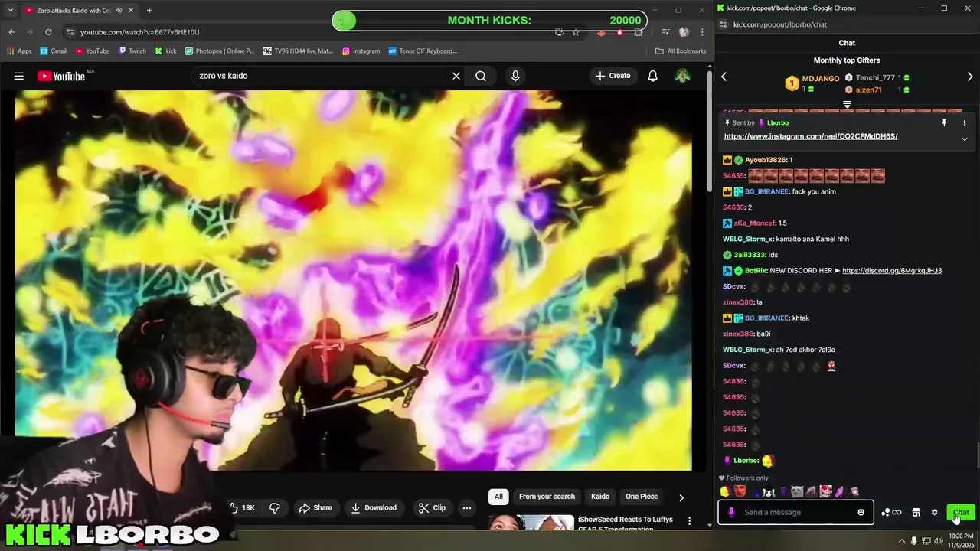The height and width of the screenshot is (551, 980).
Task: Open the Apps bookmark shortcut
Action: (19, 51)
